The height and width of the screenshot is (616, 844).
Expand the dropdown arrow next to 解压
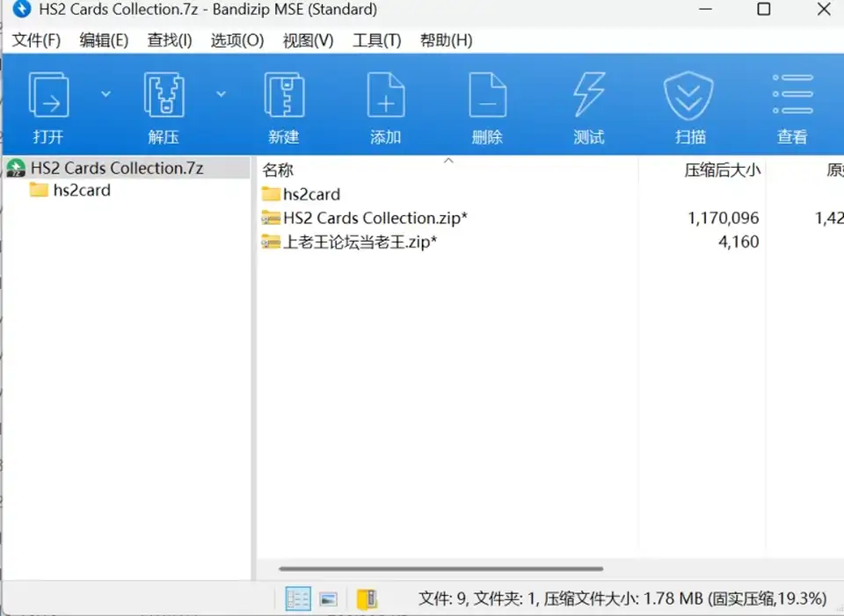221,94
